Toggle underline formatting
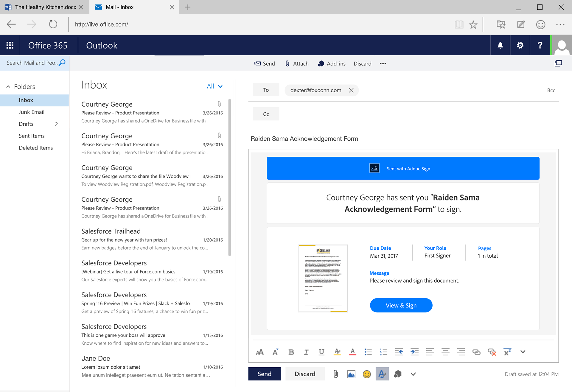The width and height of the screenshot is (572, 392). 321,352
